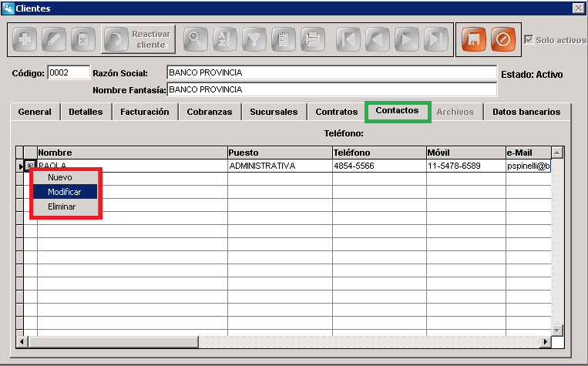Go to next record arrow
The height and width of the screenshot is (366, 588).
pyautogui.click(x=406, y=39)
